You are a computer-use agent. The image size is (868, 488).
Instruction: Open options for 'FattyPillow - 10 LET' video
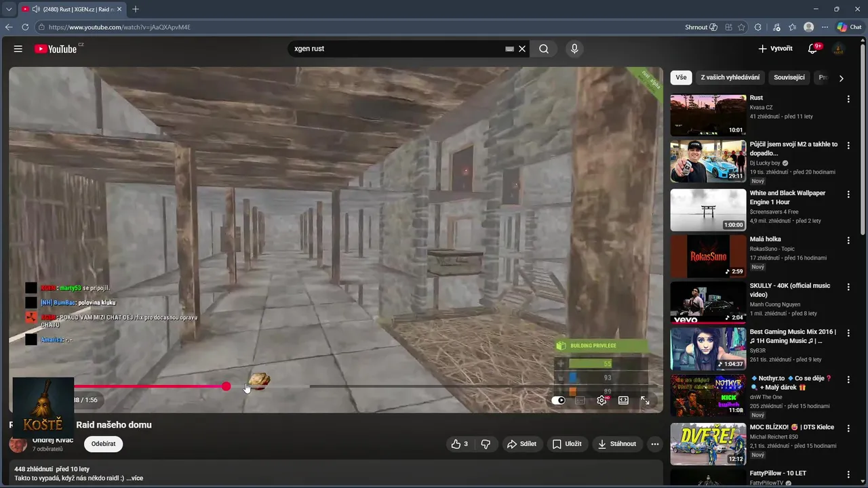coord(848,474)
